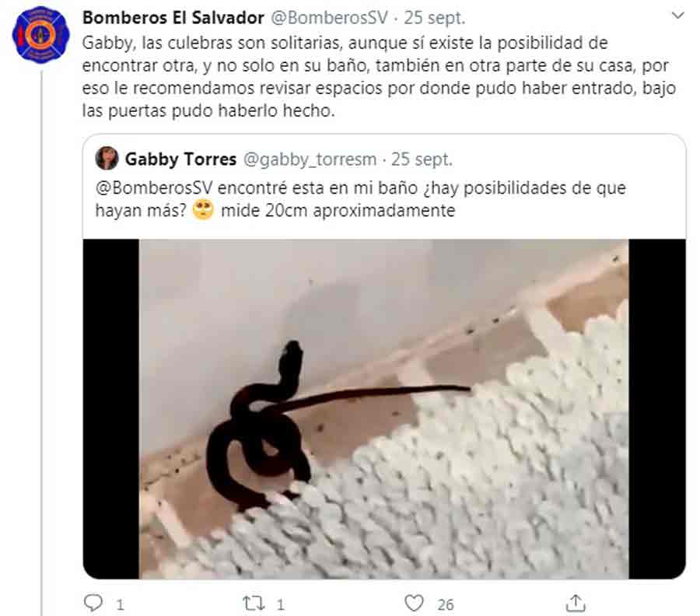The width and height of the screenshot is (700, 616).
Task: Click the like count 26
Action: (445, 604)
